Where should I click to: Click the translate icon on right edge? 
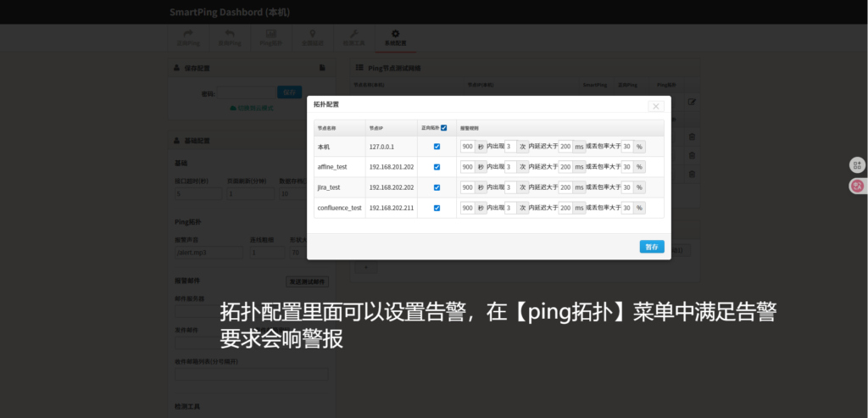[x=857, y=185]
